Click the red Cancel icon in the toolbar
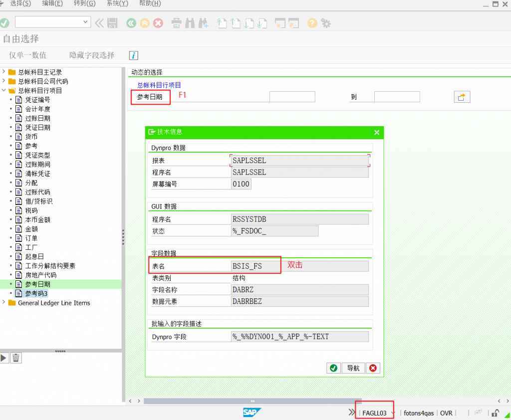 point(158,23)
